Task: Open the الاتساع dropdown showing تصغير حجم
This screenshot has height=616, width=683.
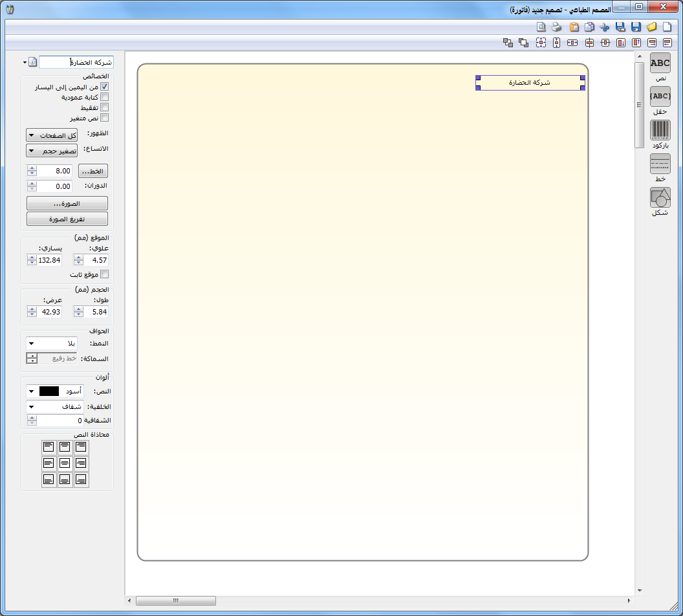Action: [x=52, y=151]
